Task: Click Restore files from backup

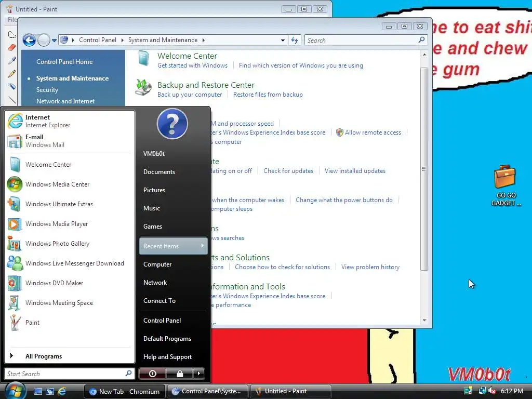Action: pos(268,95)
